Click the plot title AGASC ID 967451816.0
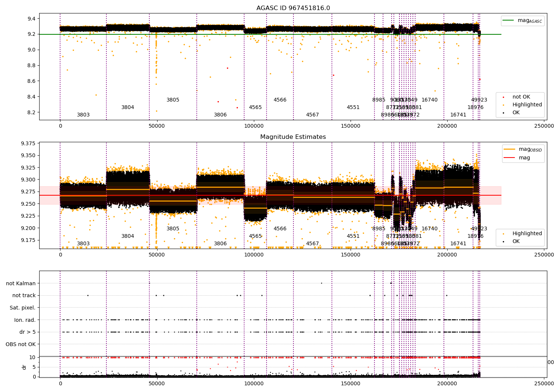560x392 pixels. [293, 8]
